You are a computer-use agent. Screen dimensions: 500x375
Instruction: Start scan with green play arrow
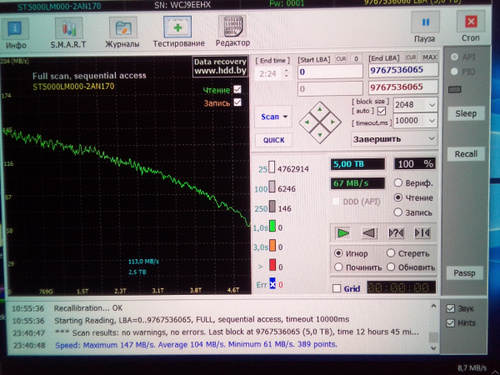point(343,233)
